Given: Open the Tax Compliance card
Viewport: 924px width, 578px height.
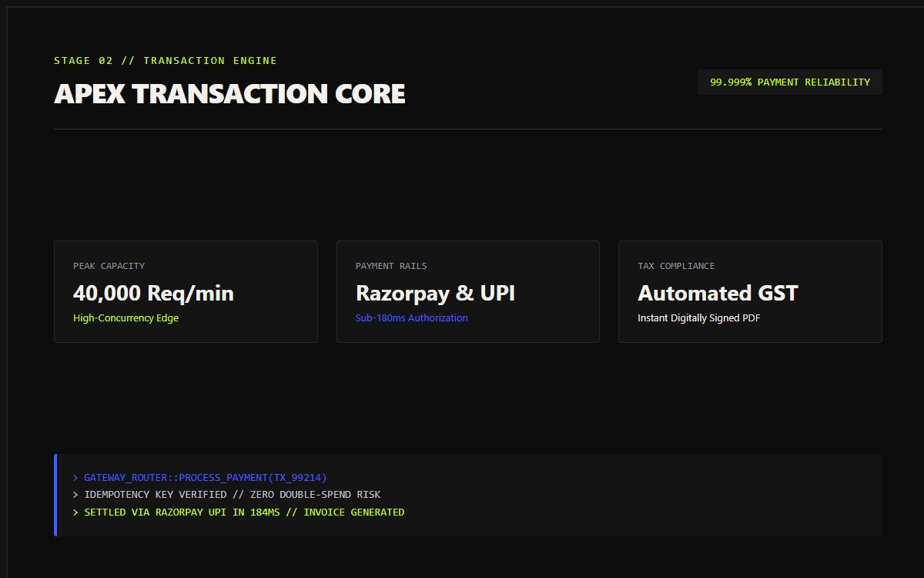Looking at the screenshot, I should [x=750, y=291].
